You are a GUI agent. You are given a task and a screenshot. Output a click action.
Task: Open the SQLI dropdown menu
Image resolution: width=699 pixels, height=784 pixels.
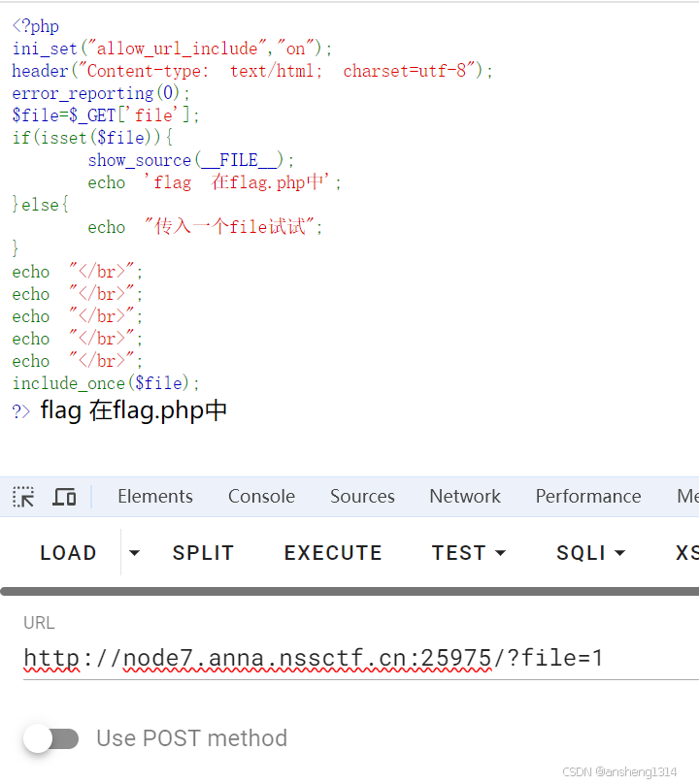tap(591, 553)
